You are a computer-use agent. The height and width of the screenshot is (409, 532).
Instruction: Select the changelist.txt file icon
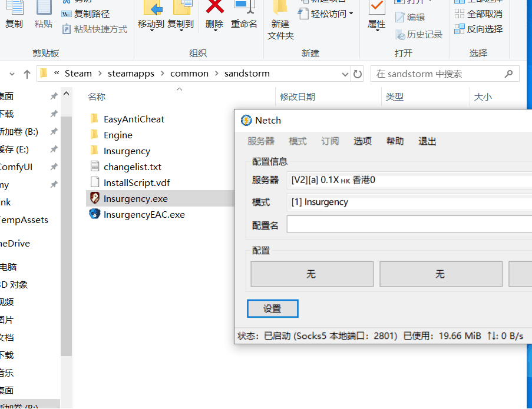coord(95,167)
